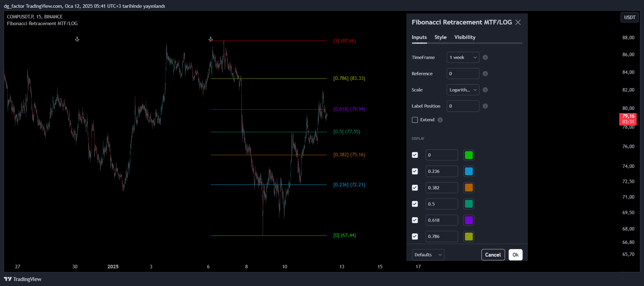Open the blue color swatch for level 0.236

coord(469,171)
